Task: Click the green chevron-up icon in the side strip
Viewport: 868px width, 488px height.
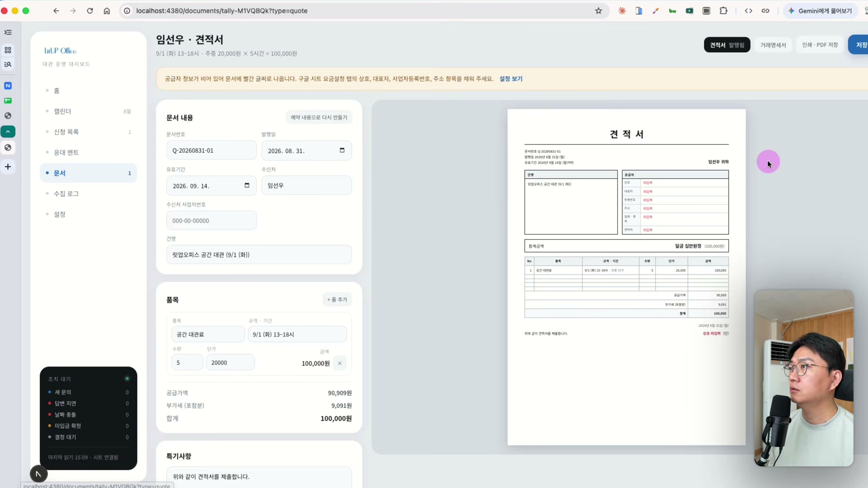Action: [x=8, y=131]
